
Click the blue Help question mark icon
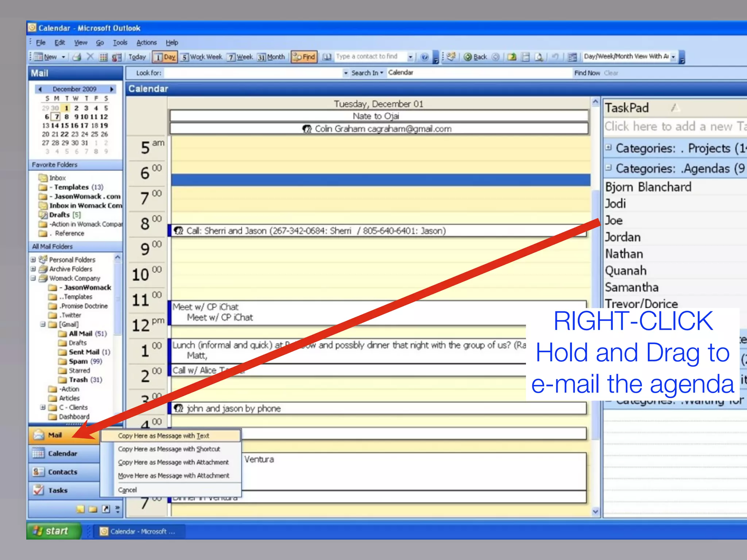click(x=424, y=57)
